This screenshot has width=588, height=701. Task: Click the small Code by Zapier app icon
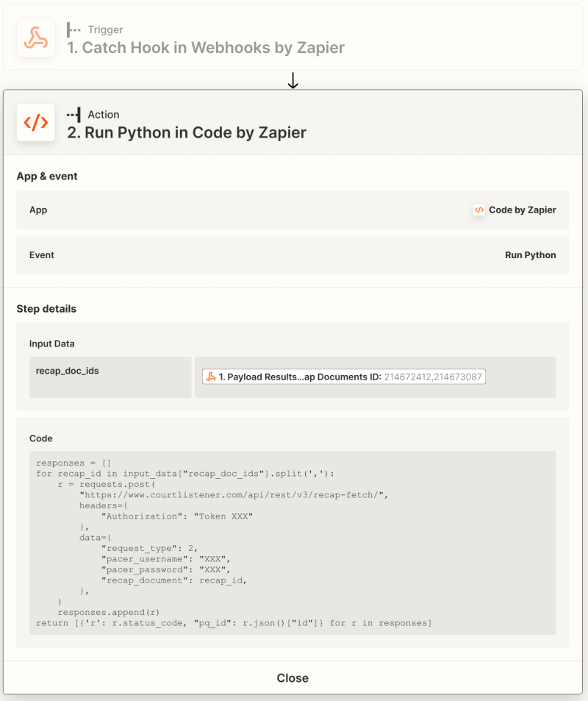[x=479, y=210]
